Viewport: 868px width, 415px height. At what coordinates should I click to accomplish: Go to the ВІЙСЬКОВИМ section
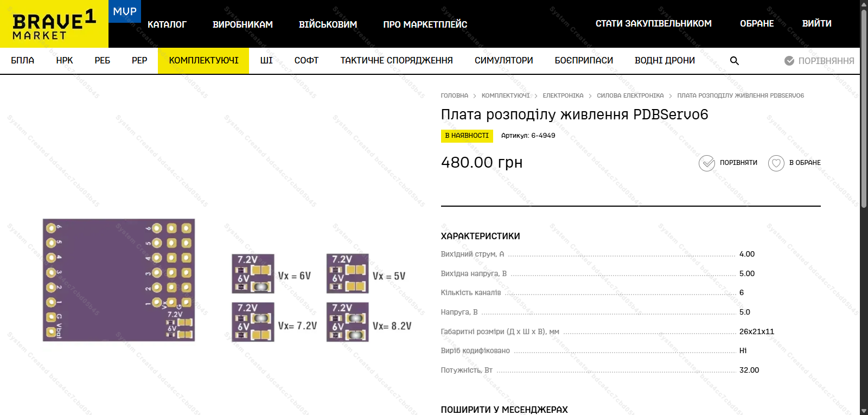coord(328,24)
